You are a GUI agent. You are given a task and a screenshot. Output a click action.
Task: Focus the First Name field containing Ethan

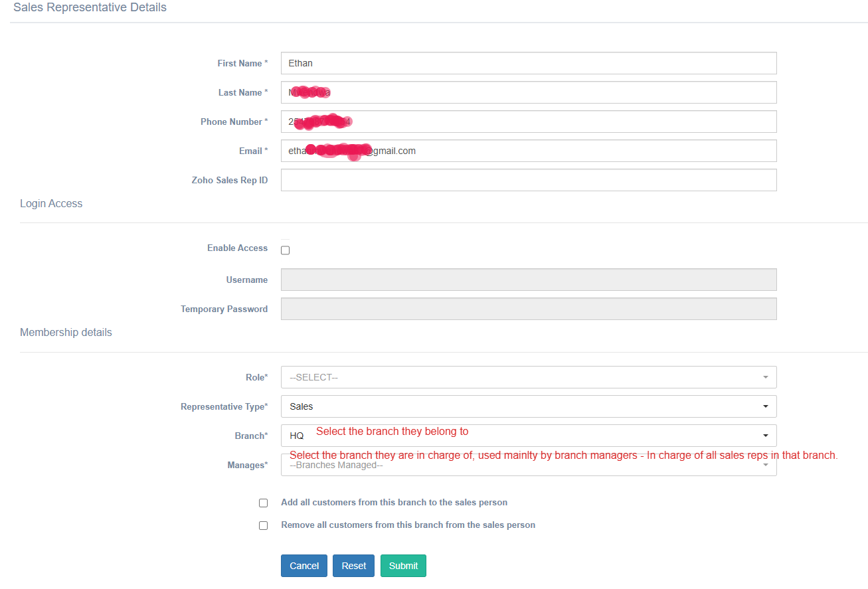528,63
